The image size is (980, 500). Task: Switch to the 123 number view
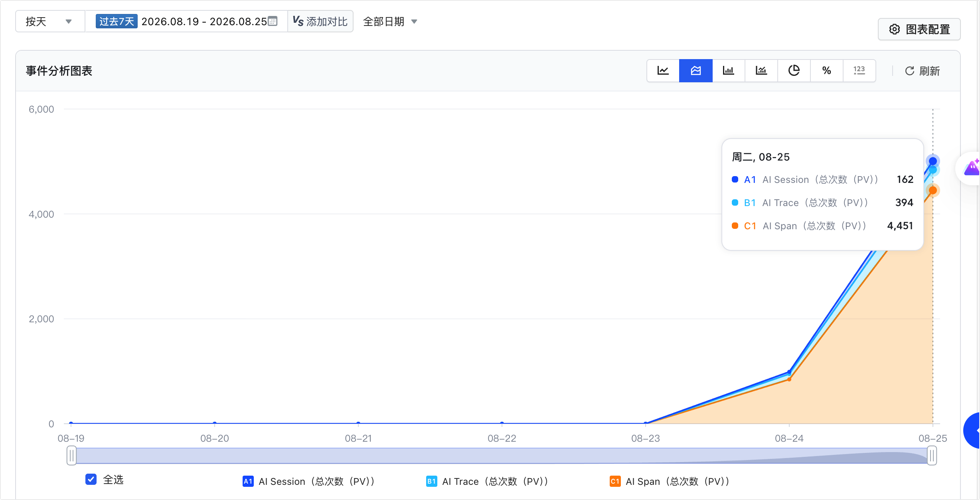point(859,71)
